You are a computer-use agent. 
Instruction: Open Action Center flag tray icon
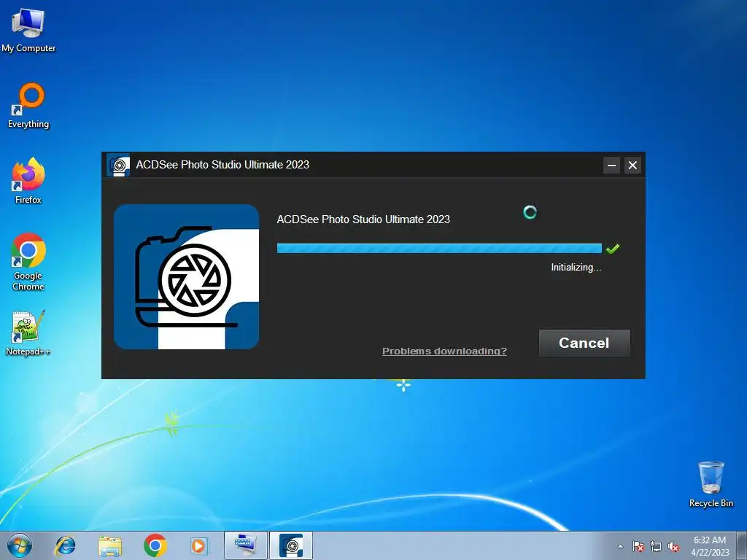point(638,546)
